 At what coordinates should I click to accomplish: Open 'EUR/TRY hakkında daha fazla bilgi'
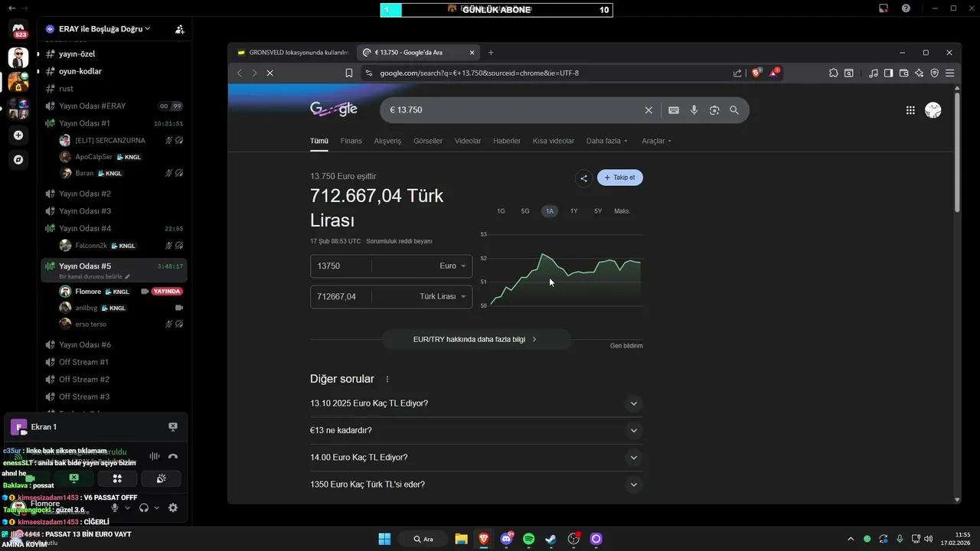tap(476, 339)
